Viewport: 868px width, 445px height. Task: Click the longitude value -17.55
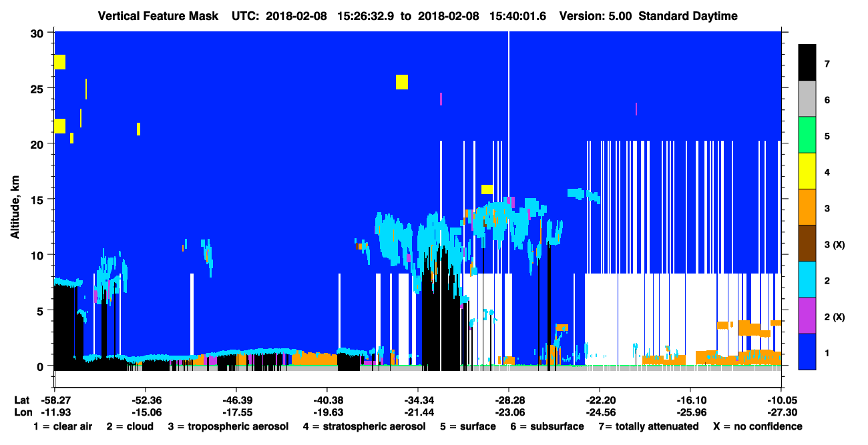(236, 412)
